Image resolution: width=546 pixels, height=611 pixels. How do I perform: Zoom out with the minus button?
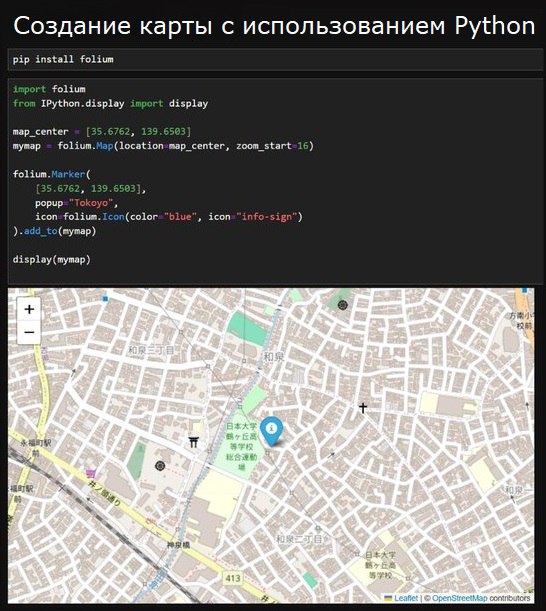[29, 332]
